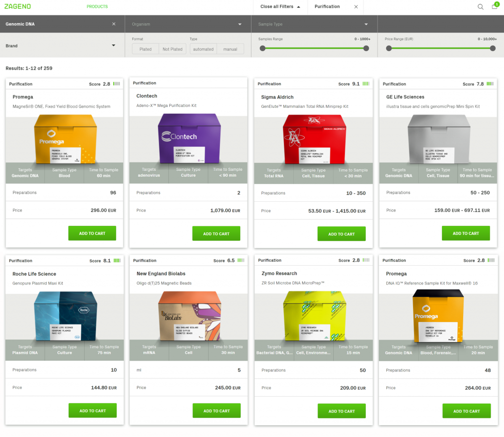This screenshot has height=437, width=504.
Task: Toggle the Not Plated format filter
Action: coord(172,49)
